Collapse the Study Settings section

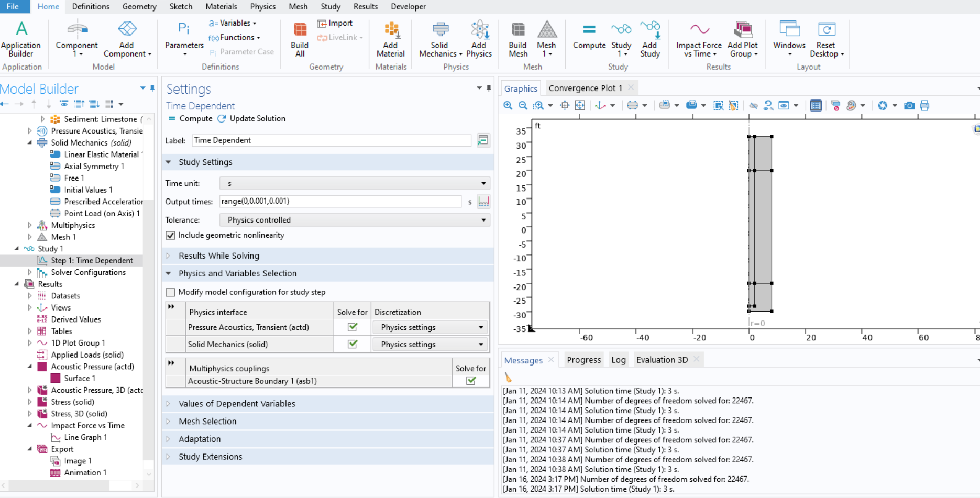(x=168, y=162)
